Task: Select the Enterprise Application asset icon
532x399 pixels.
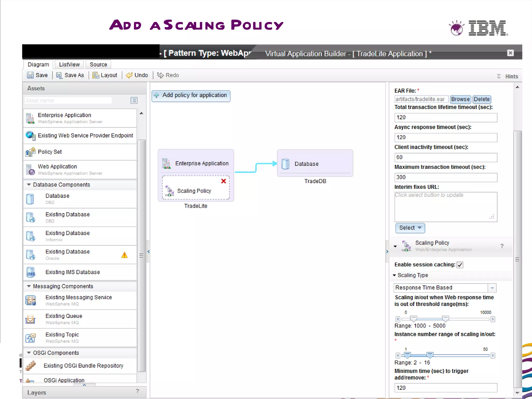Action: click(30, 118)
